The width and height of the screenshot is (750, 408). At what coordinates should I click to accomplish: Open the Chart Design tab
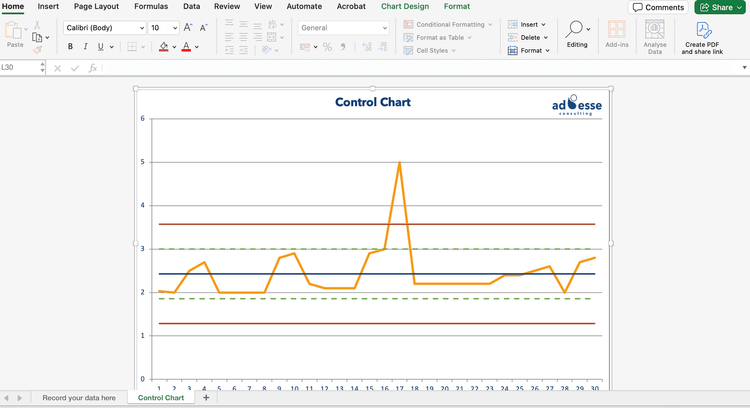pos(405,7)
